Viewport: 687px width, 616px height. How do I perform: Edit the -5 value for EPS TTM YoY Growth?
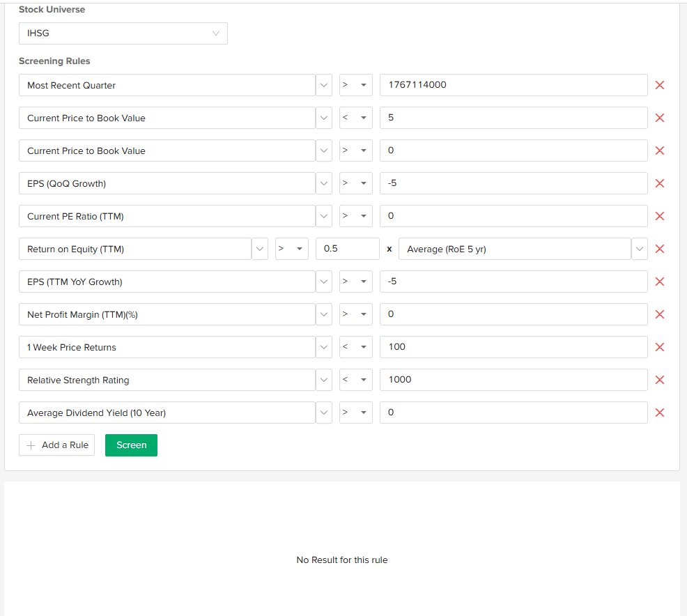[x=514, y=282]
